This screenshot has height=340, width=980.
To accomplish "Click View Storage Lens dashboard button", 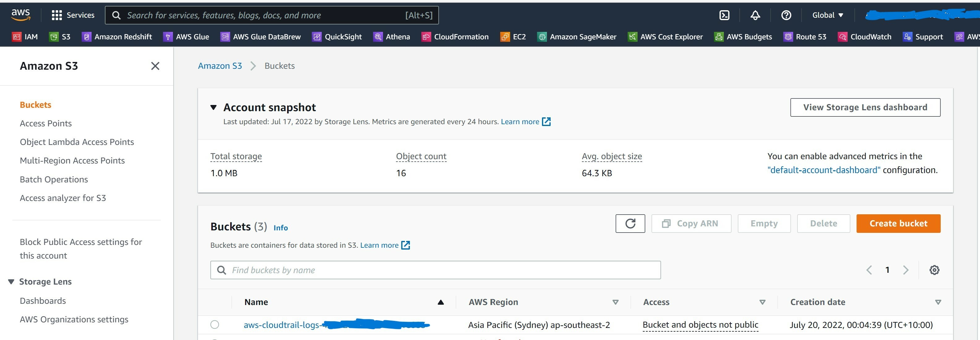I will point(865,107).
